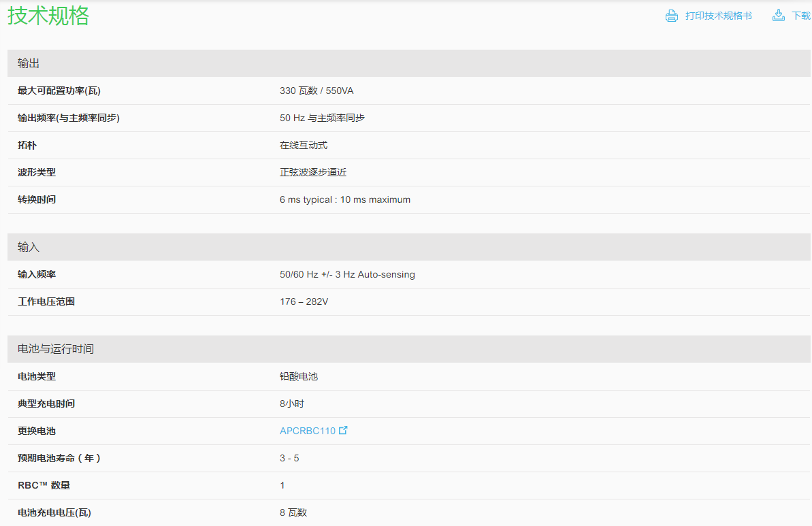Click the printer icon
This screenshot has width=812, height=526.
pos(672,16)
